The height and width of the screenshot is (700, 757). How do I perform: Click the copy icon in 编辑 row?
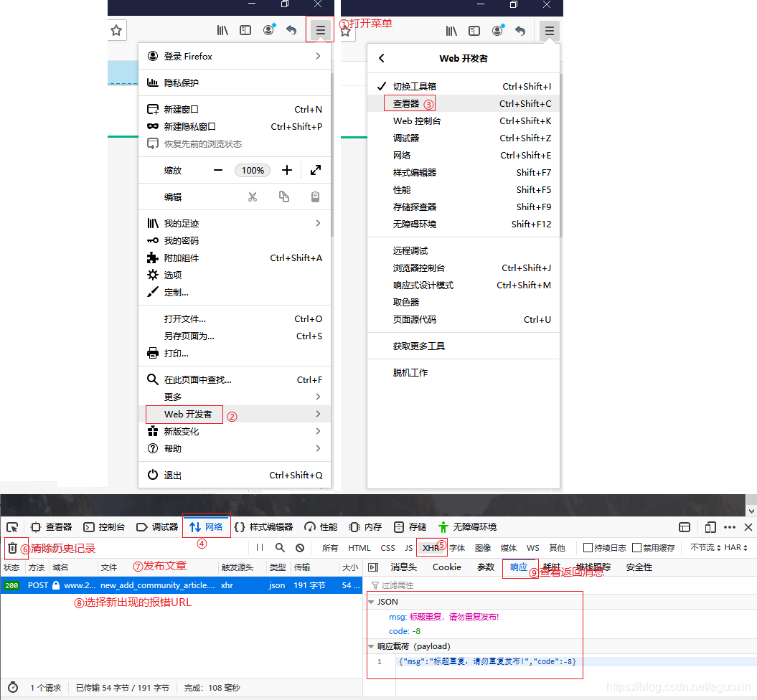pyautogui.click(x=284, y=197)
